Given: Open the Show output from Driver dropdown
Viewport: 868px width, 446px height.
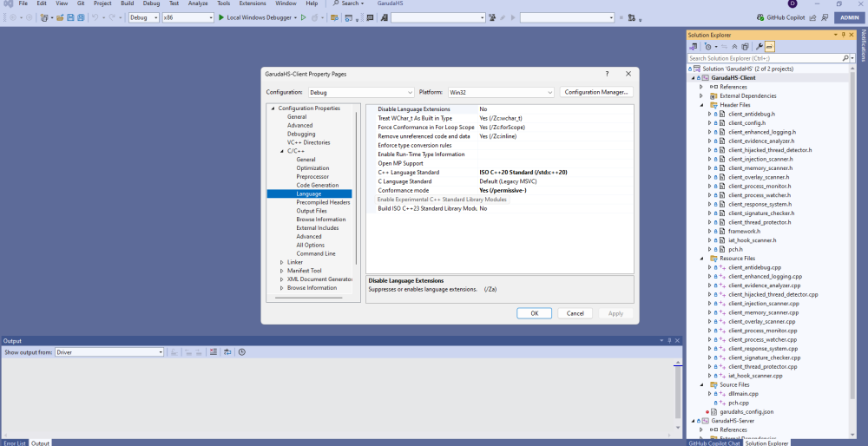Looking at the screenshot, I should click(108, 352).
